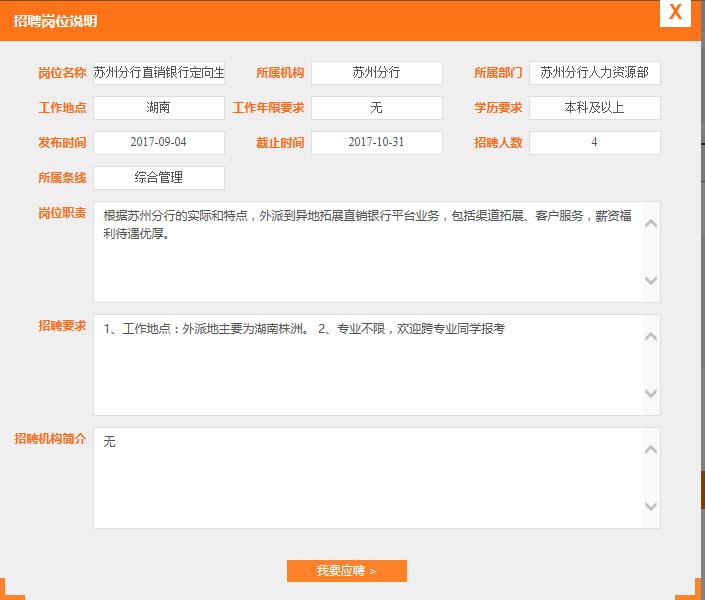Click the 招聘人数 field showing 4
The width and height of the screenshot is (705, 600).
[594, 143]
